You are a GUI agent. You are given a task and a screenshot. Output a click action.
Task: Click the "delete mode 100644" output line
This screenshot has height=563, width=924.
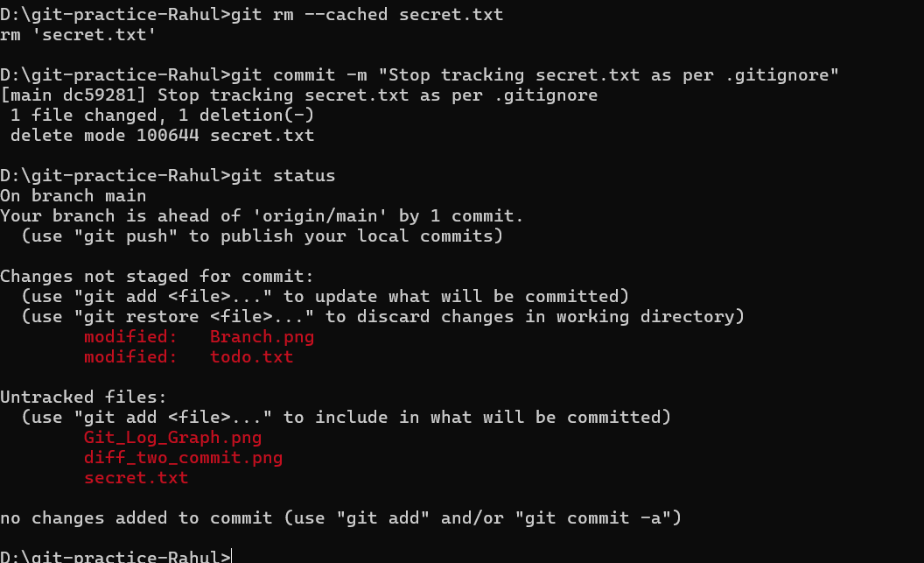click(162, 136)
